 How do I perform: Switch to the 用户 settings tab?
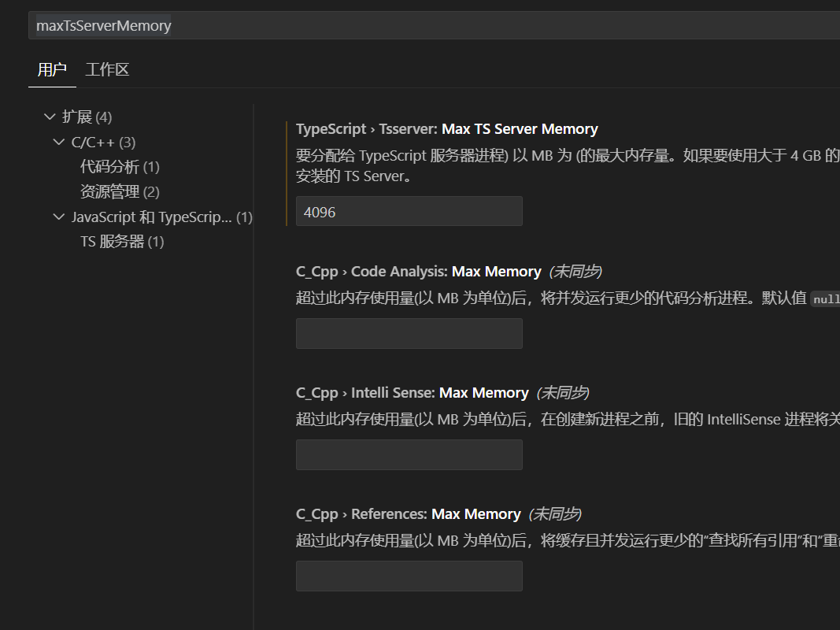52,69
